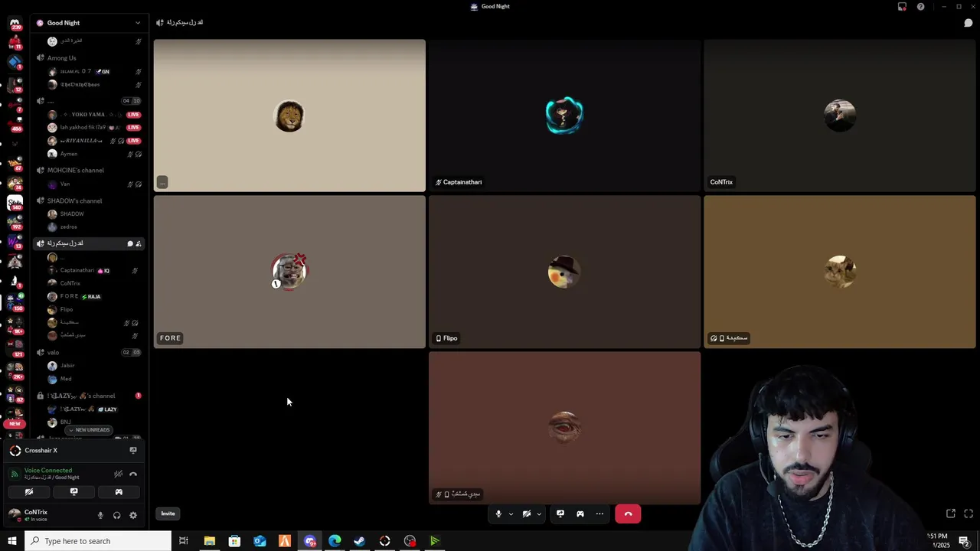Open Discord direct messages home icon
The height and width of the screenshot is (551, 980).
(15, 24)
